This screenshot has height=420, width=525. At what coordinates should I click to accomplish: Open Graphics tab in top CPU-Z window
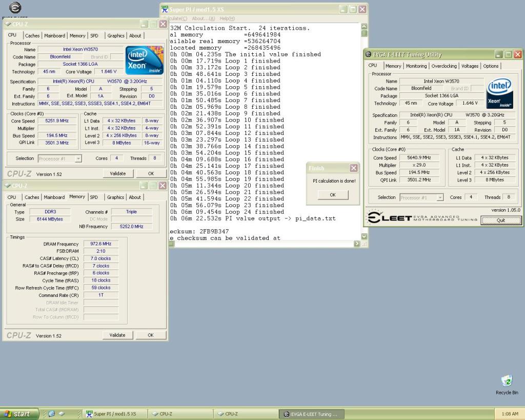[116, 35]
